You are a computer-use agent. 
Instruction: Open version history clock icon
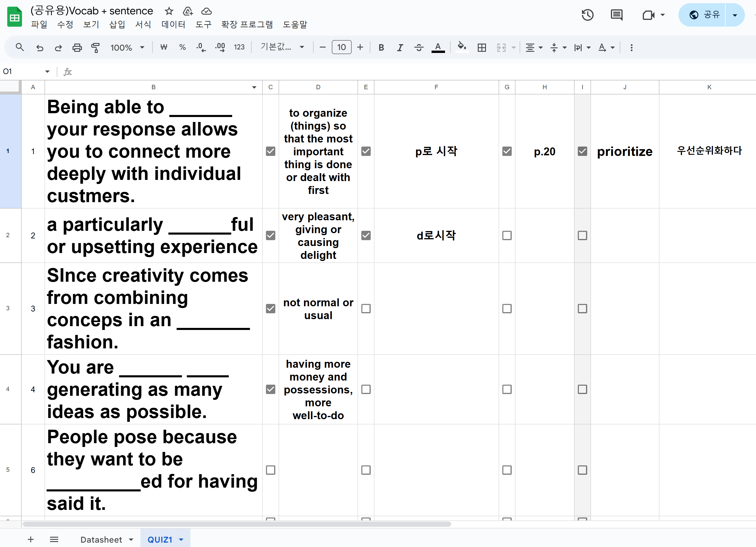pos(587,15)
